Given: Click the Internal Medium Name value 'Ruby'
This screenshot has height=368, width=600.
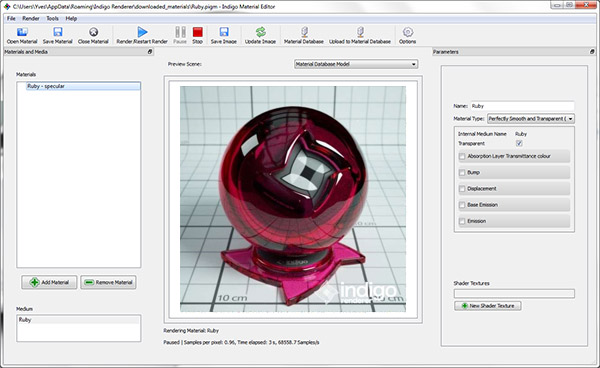Looking at the screenshot, I should [x=521, y=134].
